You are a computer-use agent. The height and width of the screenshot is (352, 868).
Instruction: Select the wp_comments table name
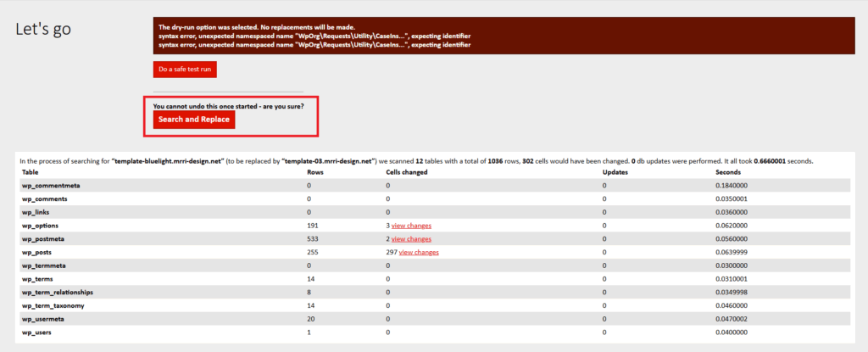tap(44, 198)
